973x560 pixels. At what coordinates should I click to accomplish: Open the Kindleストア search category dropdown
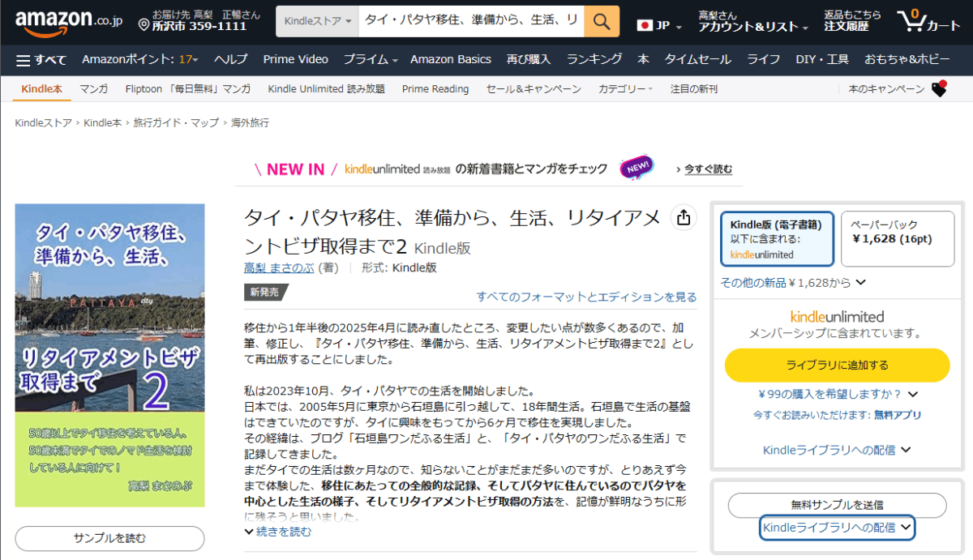pos(317,21)
